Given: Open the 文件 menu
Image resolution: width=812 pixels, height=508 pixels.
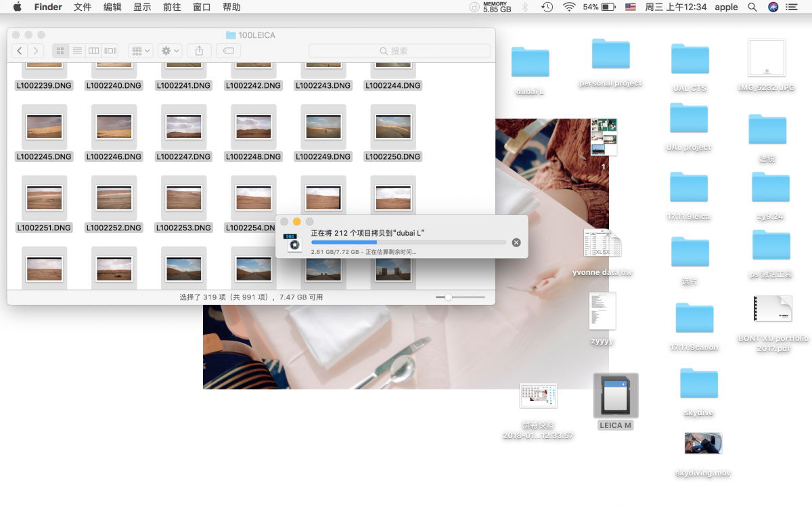Looking at the screenshot, I should tap(83, 7).
